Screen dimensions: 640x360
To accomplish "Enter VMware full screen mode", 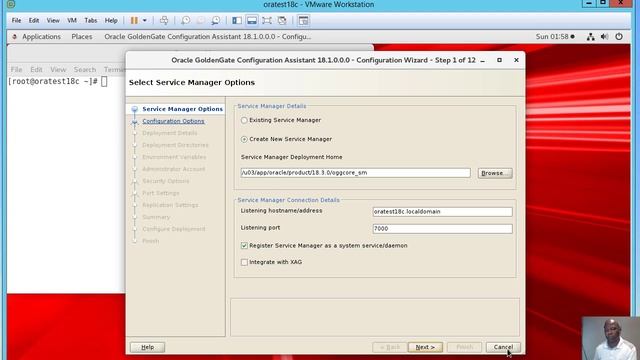I will click(x=267, y=20).
